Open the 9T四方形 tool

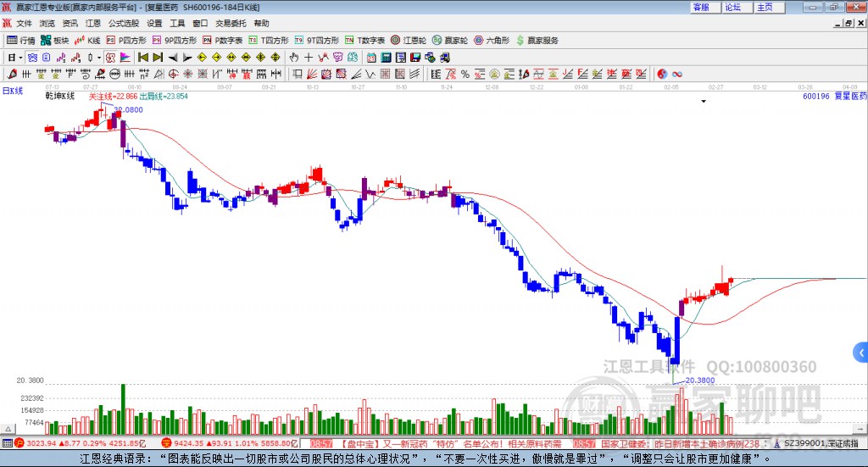coord(317,41)
